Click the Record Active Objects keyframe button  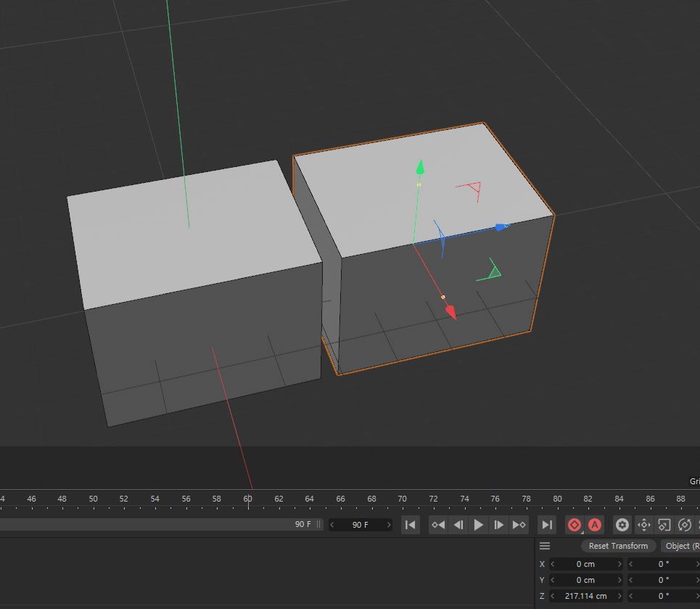click(575, 525)
